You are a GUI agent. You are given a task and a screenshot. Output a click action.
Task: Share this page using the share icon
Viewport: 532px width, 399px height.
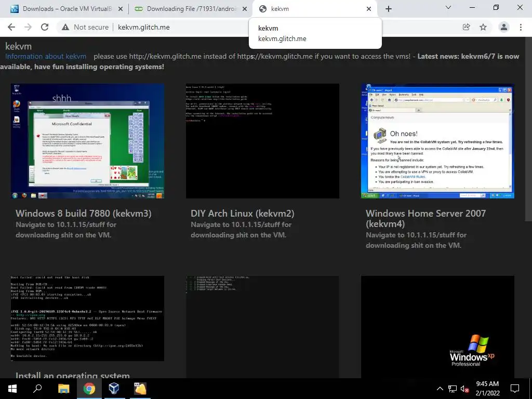466,27
